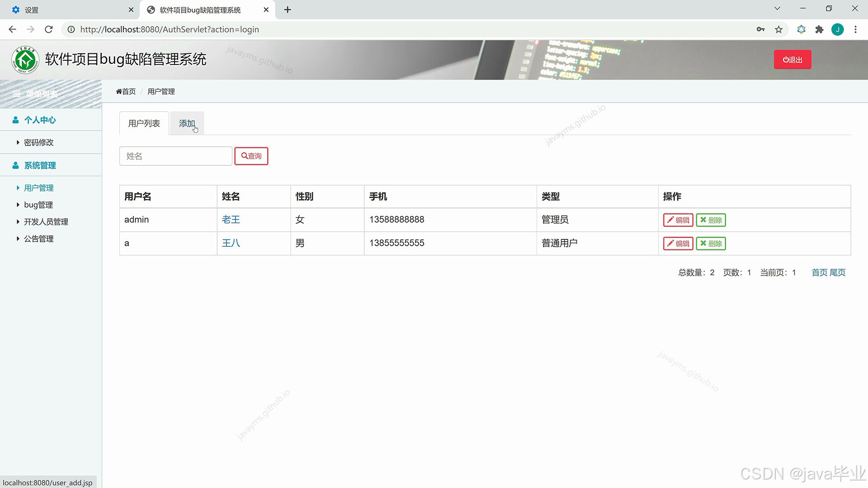Select the 用户列表 tab

tap(144, 123)
